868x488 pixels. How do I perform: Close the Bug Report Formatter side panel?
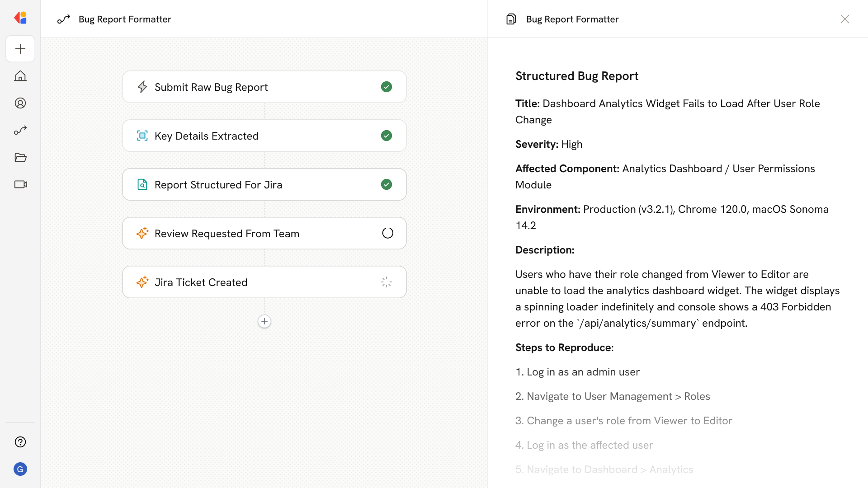click(x=844, y=19)
